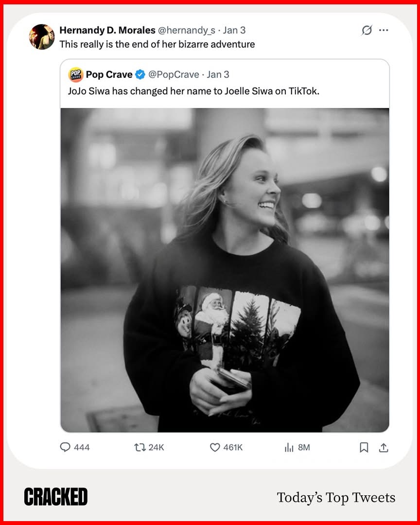Click the reply speech bubble icon
Image resolution: width=420 pixels, height=525 pixels.
(65, 447)
